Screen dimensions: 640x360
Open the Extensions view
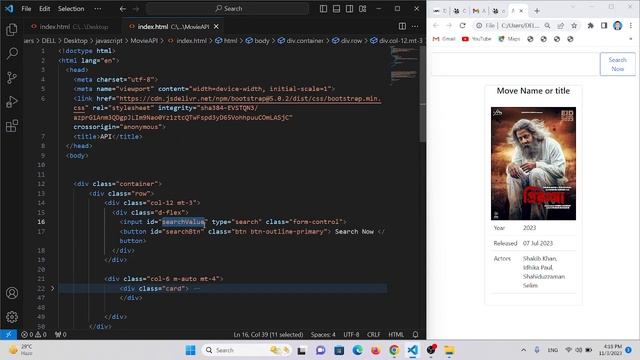pos(12,126)
